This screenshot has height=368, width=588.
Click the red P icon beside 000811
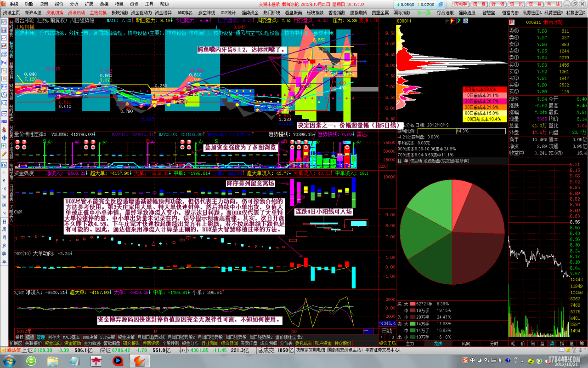[513, 22]
